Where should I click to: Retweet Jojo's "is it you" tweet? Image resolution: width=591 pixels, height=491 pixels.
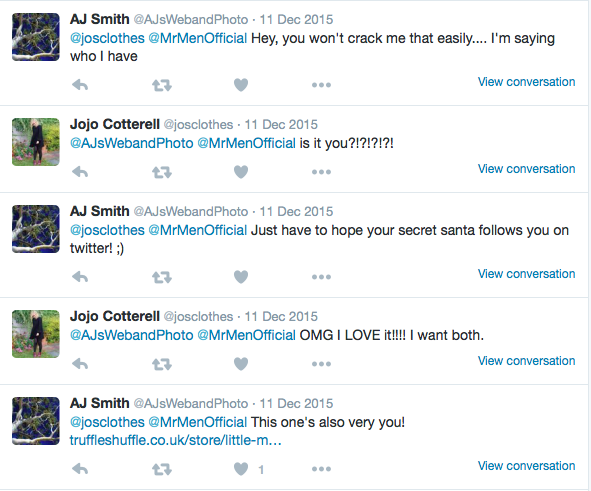(x=162, y=172)
